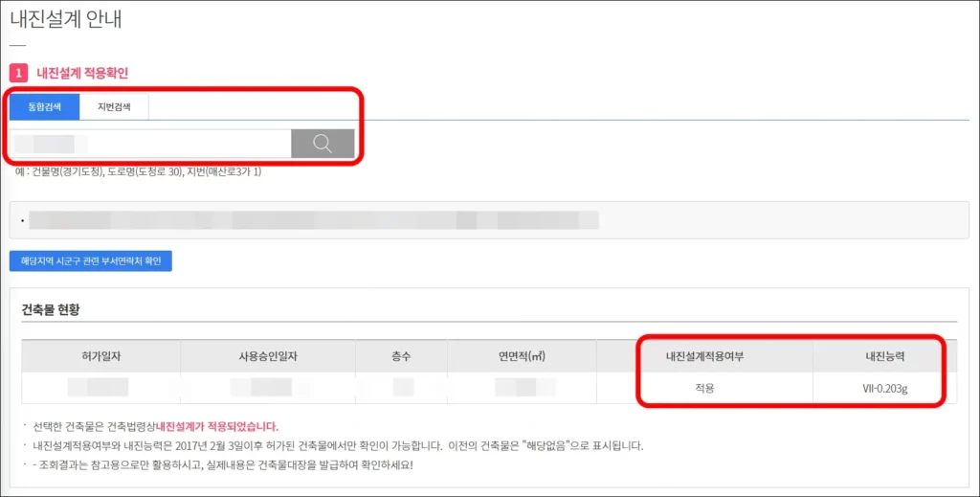The height and width of the screenshot is (497, 980).
Task: Select the 적용 cell value
Action: pos(704,388)
